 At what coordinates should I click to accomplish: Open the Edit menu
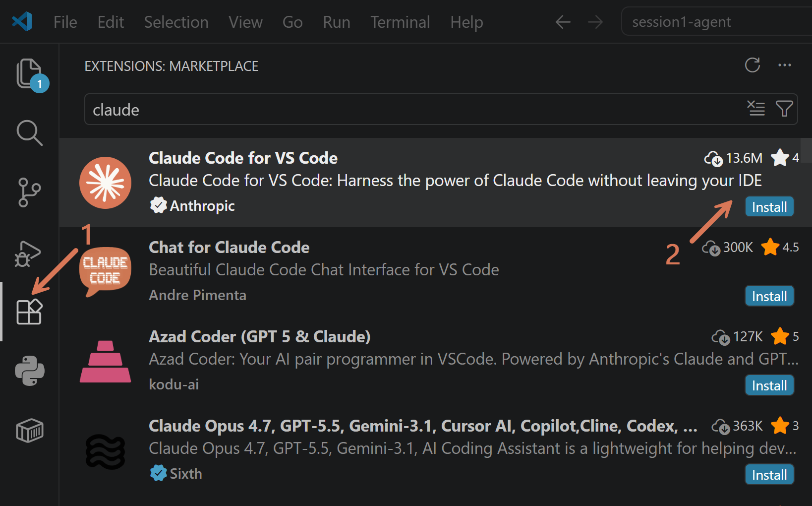[x=111, y=22]
